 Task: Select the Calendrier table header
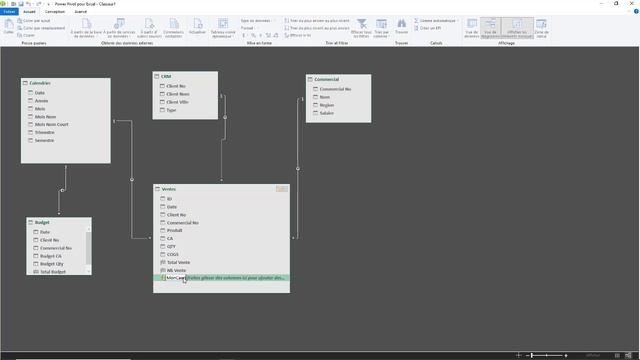coord(66,83)
